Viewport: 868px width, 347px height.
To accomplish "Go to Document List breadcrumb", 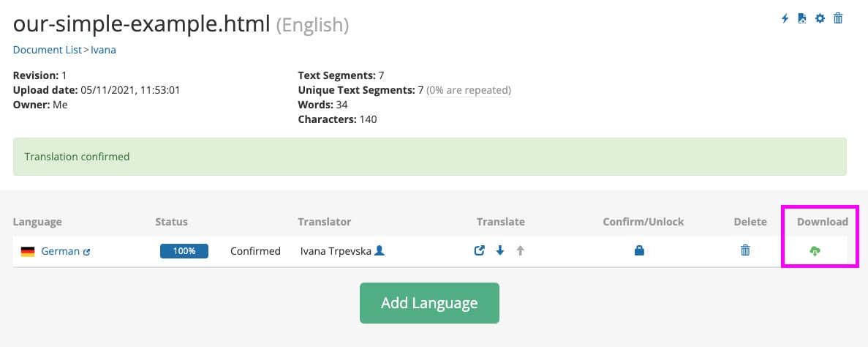I will pos(47,50).
